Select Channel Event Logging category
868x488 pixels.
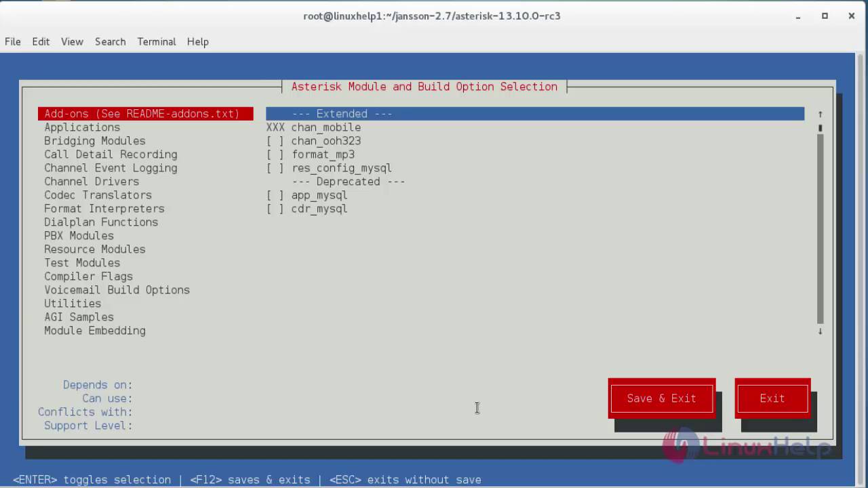(111, 168)
